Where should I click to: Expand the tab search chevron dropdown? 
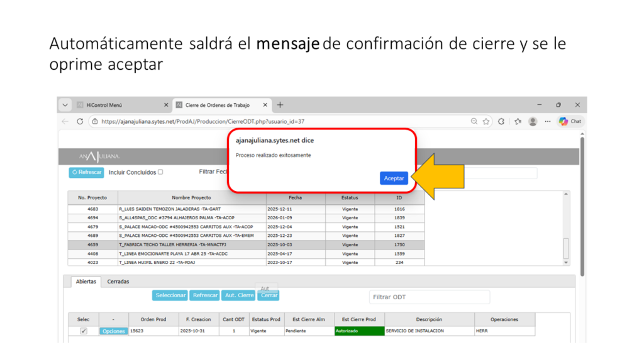tap(65, 105)
